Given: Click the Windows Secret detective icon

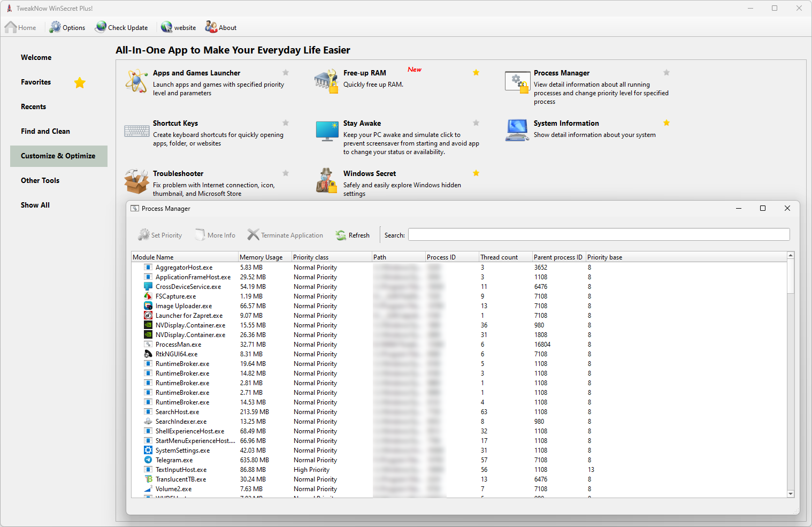Looking at the screenshot, I should tap(326, 181).
